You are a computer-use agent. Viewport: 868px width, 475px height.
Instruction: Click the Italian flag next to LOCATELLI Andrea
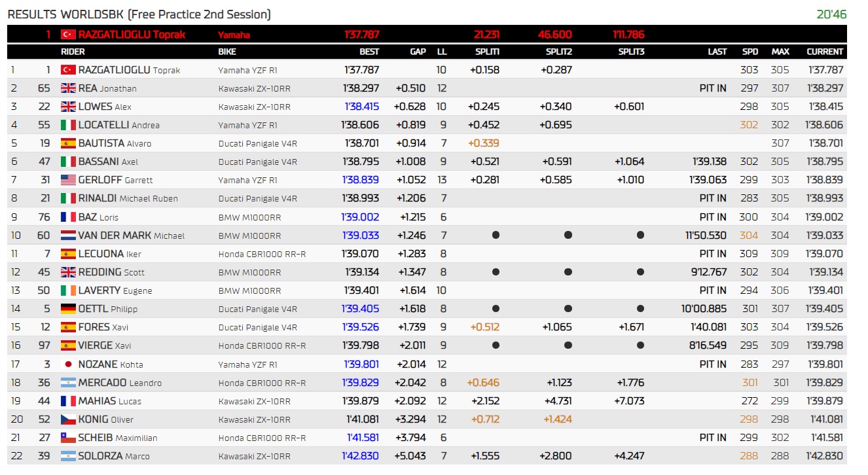(x=68, y=125)
